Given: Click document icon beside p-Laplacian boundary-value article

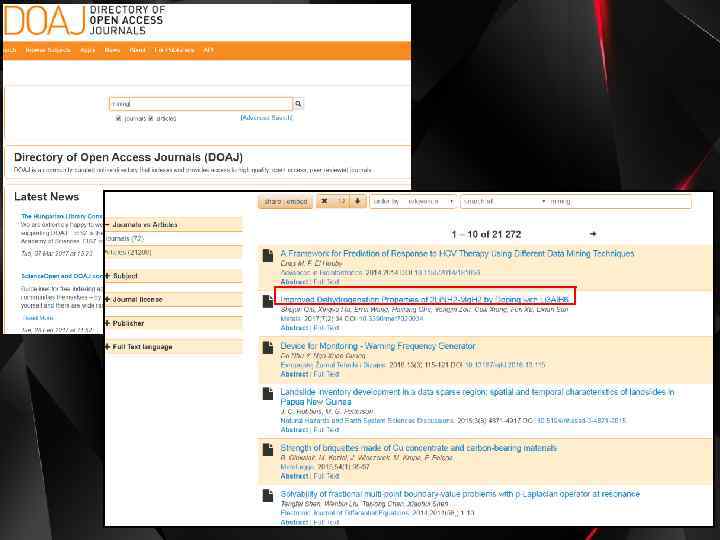Looking at the screenshot, I should click(268, 495).
